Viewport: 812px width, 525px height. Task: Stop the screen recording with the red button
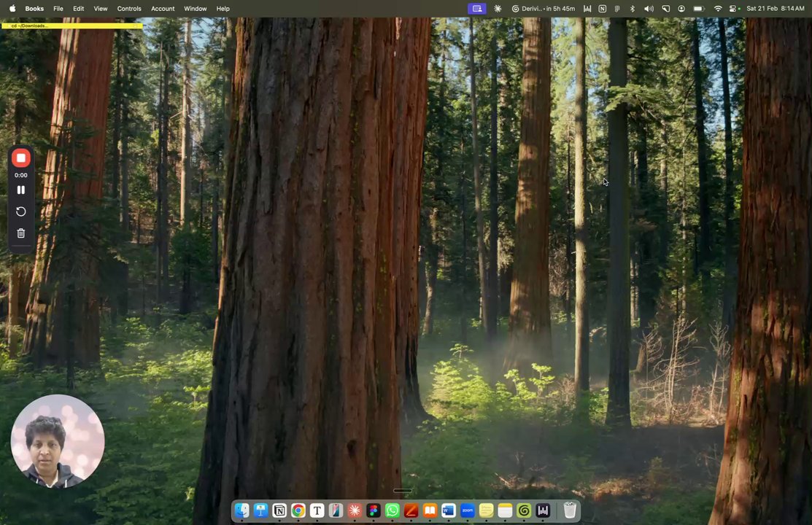[20, 158]
